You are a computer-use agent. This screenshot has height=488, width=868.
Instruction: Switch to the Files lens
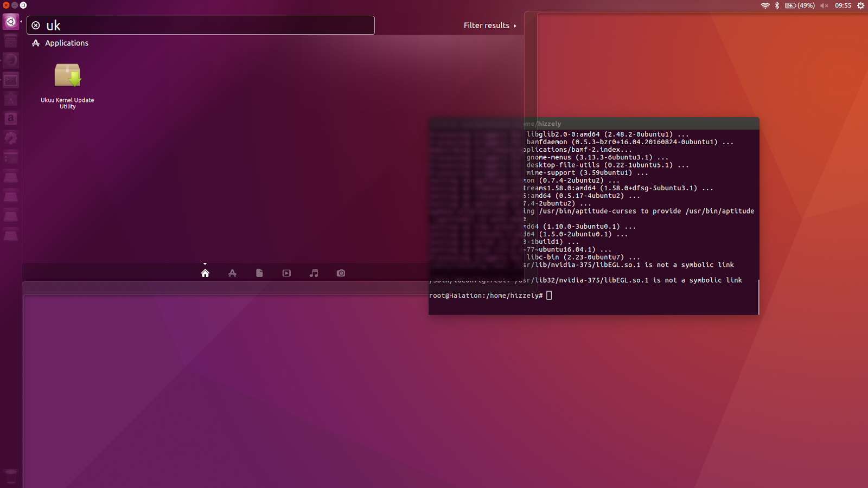click(259, 273)
